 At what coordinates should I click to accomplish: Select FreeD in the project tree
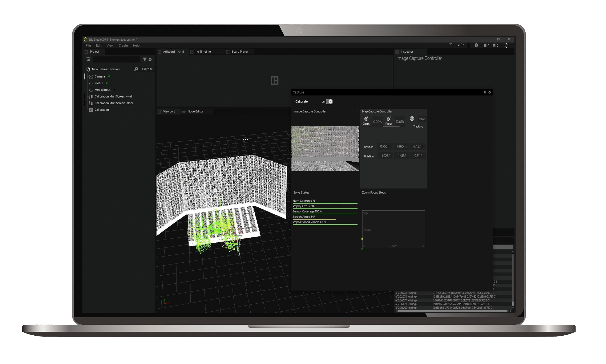point(98,83)
